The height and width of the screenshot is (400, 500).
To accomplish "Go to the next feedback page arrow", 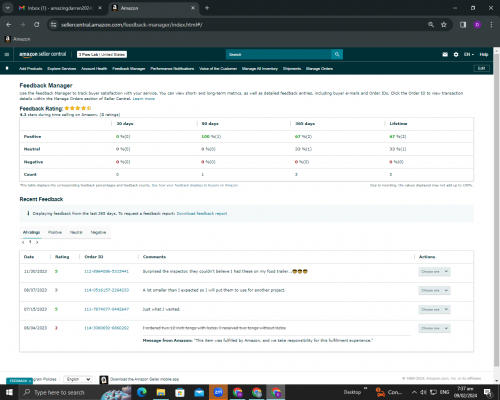I will [37, 242].
